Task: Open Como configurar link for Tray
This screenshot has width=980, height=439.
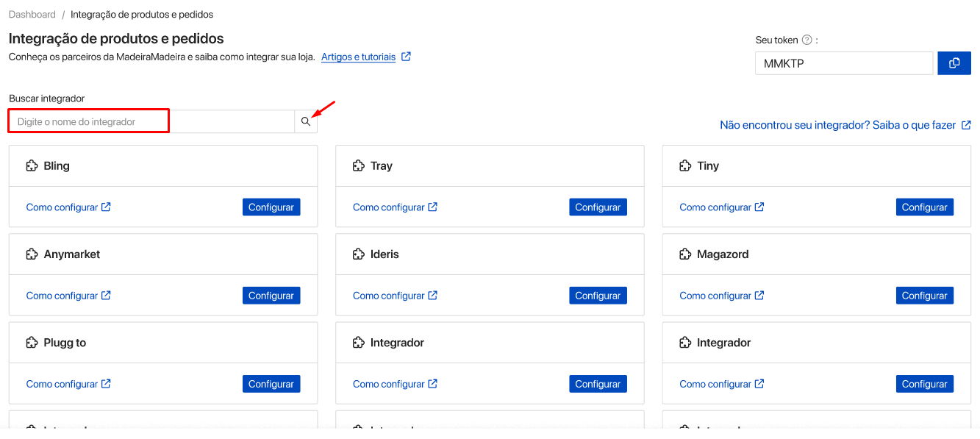Action: tap(388, 207)
